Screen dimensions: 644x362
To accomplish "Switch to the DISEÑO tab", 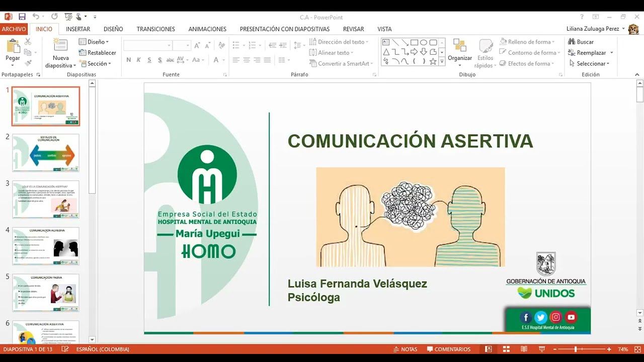I will pyautogui.click(x=113, y=29).
